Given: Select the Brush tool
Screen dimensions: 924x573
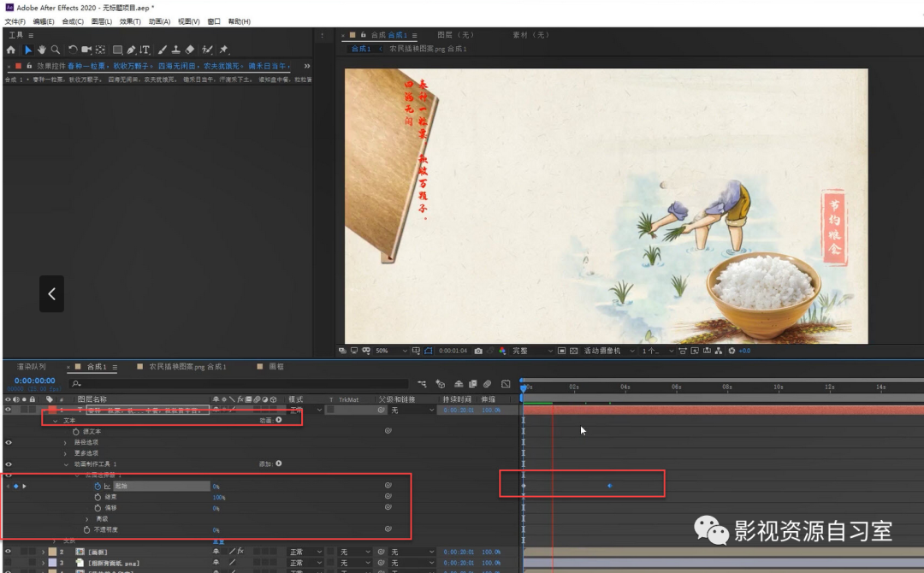Looking at the screenshot, I should point(162,50).
